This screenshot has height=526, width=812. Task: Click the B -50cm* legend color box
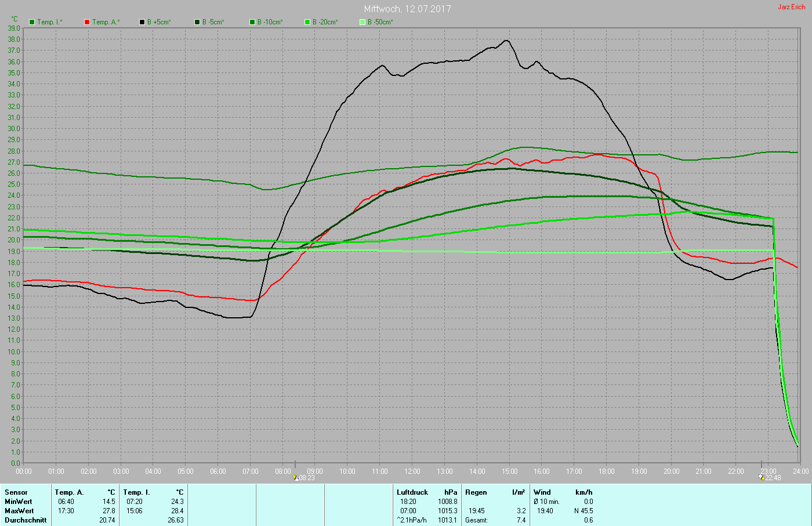coord(362,22)
